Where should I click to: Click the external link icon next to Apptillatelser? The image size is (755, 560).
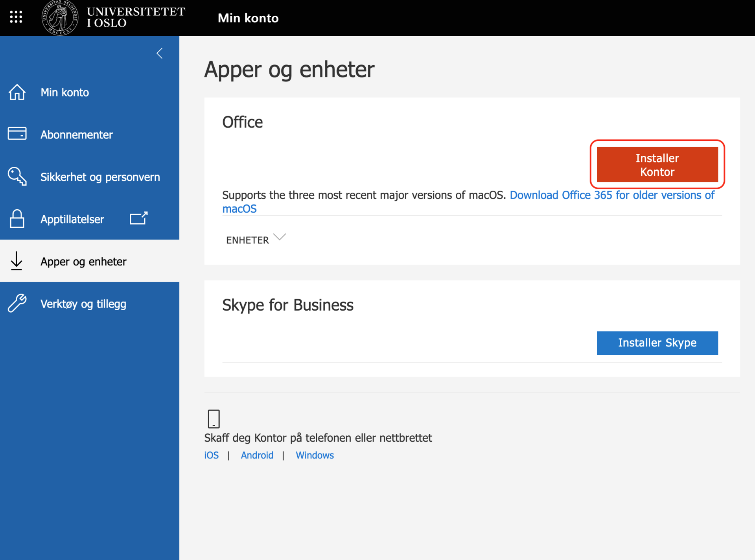point(139,218)
